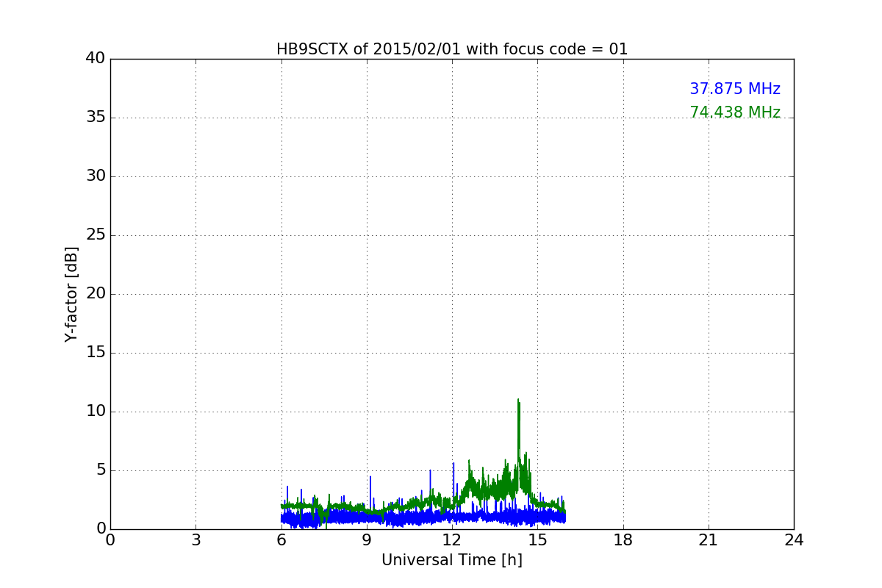Image resolution: width=882 pixels, height=588 pixels.
Task: Click y-axis tick label 5
Action: [101, 470]
